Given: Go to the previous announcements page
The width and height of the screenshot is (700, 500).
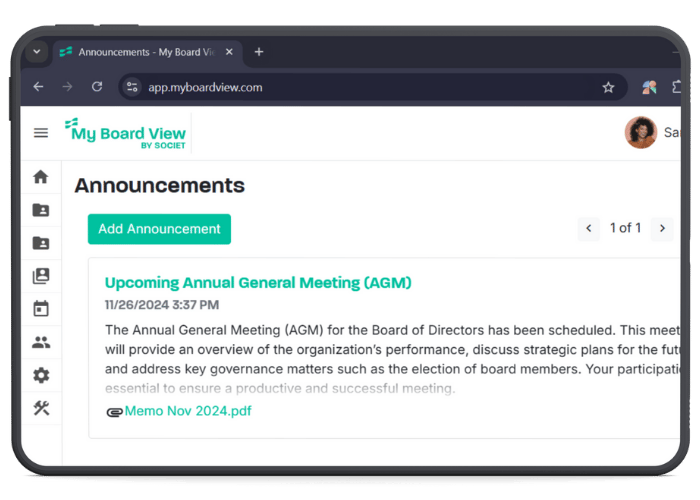Looking at the screenshot, I should pos(589,229).
